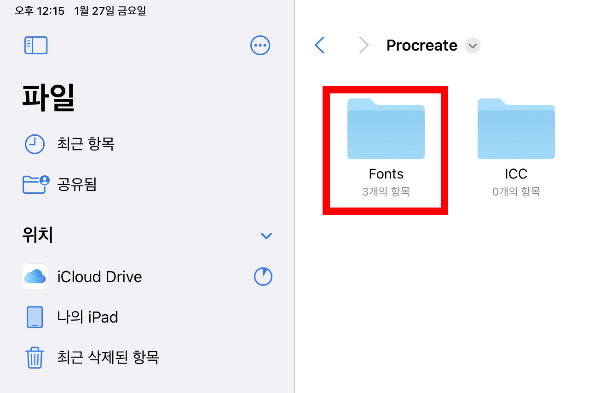Screen dimensions: 600x393
Task: Click the iCloud sync progress indicator
Action: pos(263,276)
